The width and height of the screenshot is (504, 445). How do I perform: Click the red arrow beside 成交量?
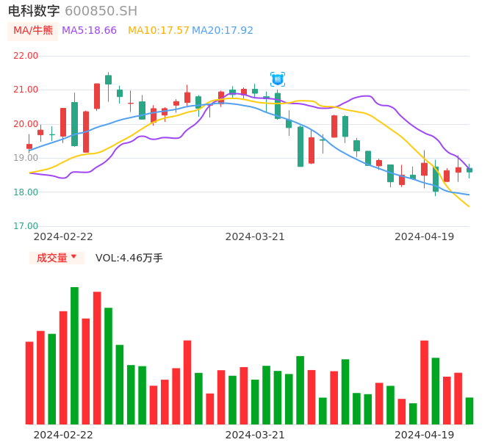73,257
